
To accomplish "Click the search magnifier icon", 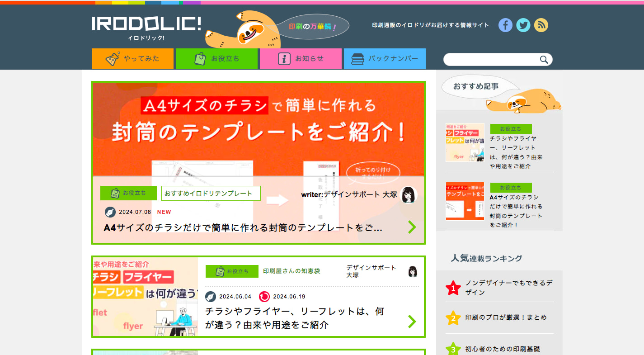I will [544, 60].
